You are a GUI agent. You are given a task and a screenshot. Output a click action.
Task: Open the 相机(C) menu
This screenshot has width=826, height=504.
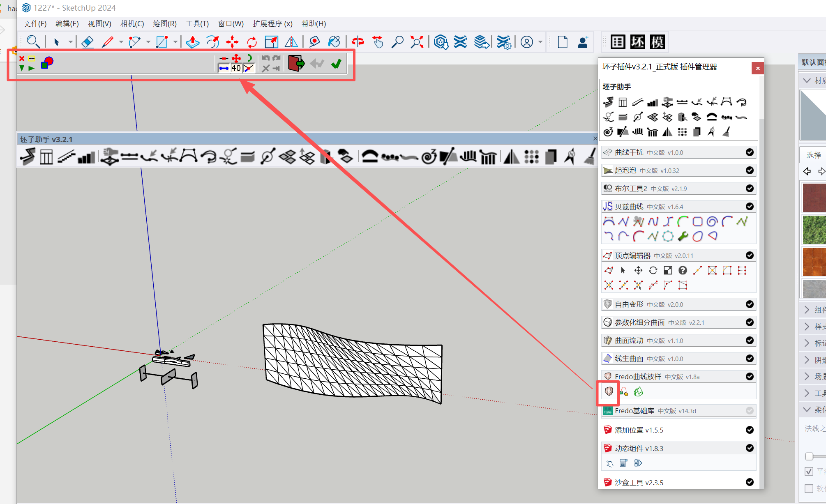[132, 24]
